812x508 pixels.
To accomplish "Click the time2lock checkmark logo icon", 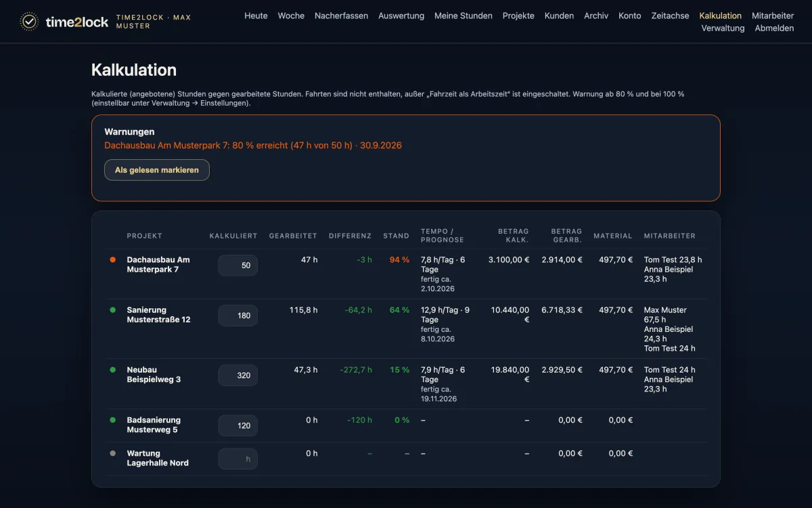I will coord(29,22).
